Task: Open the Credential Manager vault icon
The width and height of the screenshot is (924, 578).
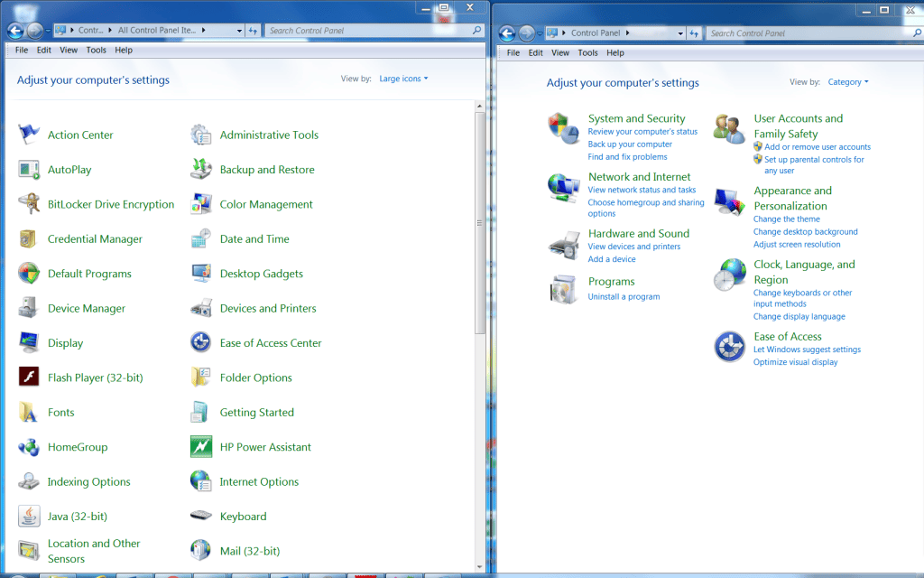Action: 28,238
